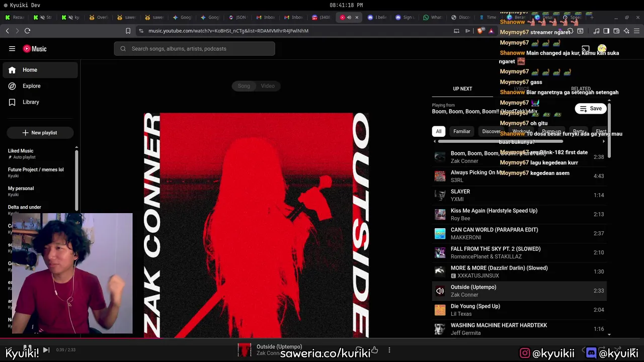
Task: Click the Outside album art in the player
Action: 257,225
